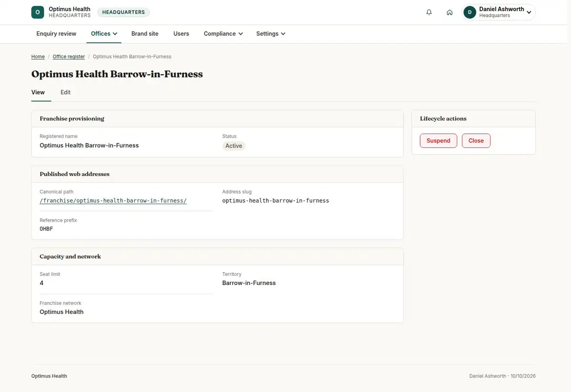Viewport: 571px width, 392px height.
Task: Open the notifications bell
Action: pos(429,12)
